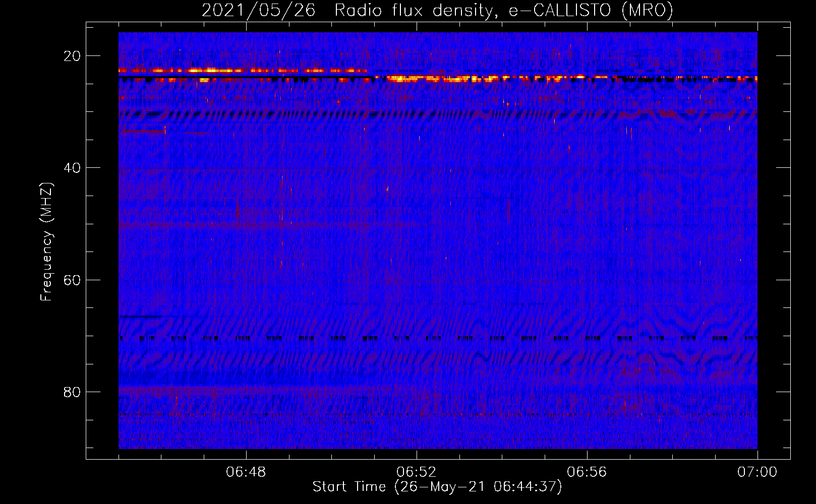This screenshot has height=504, width=816.
Task: Click the 60 MHz frequency tick label
Action: 72,280
